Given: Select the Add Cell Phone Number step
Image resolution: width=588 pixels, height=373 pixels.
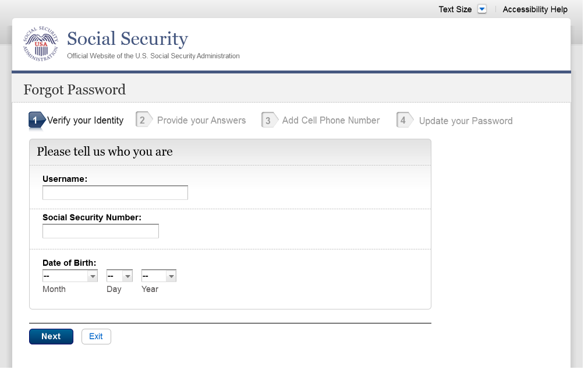Looking at the screenshot, I should click(331, 121).
